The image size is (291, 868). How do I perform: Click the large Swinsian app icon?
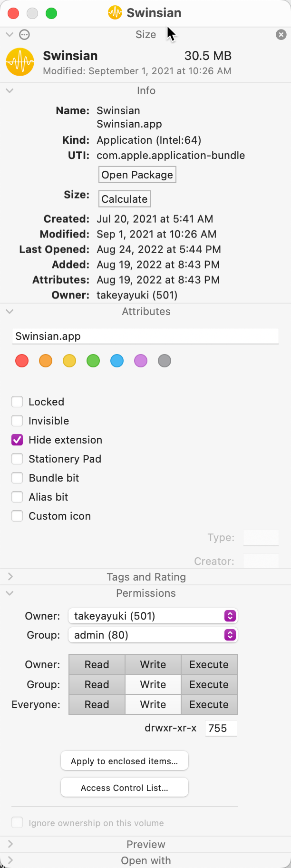tap(20, 62)
